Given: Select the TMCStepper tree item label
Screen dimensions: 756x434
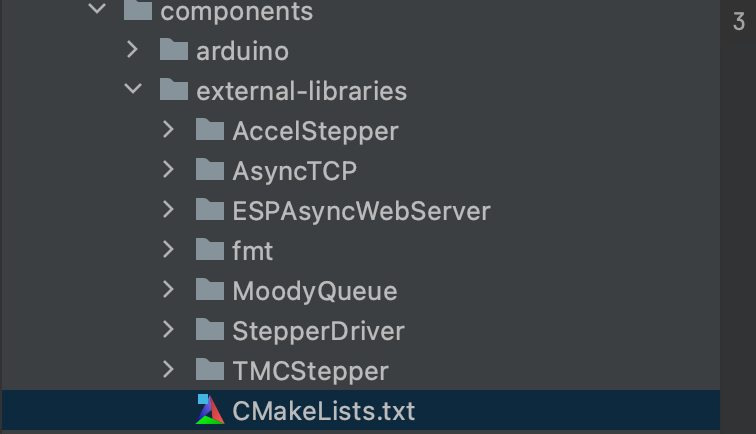Looking at the screenshot, I should pos(310,371).
